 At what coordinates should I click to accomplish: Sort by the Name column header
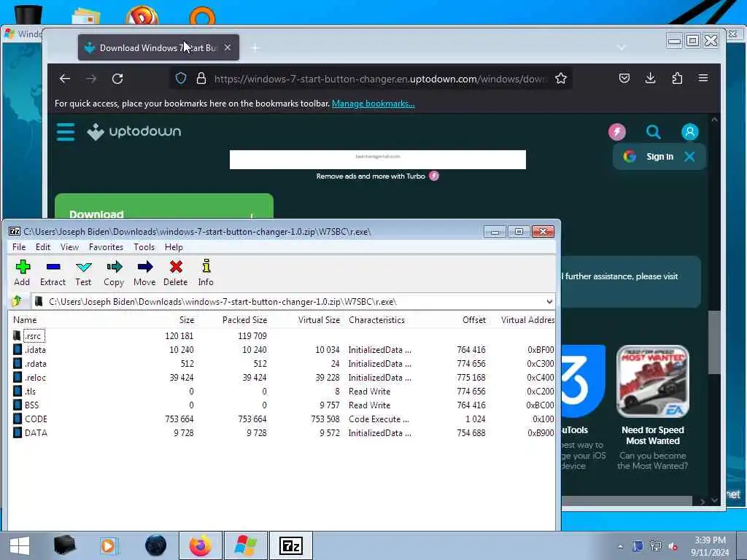(x=25, y=320)
